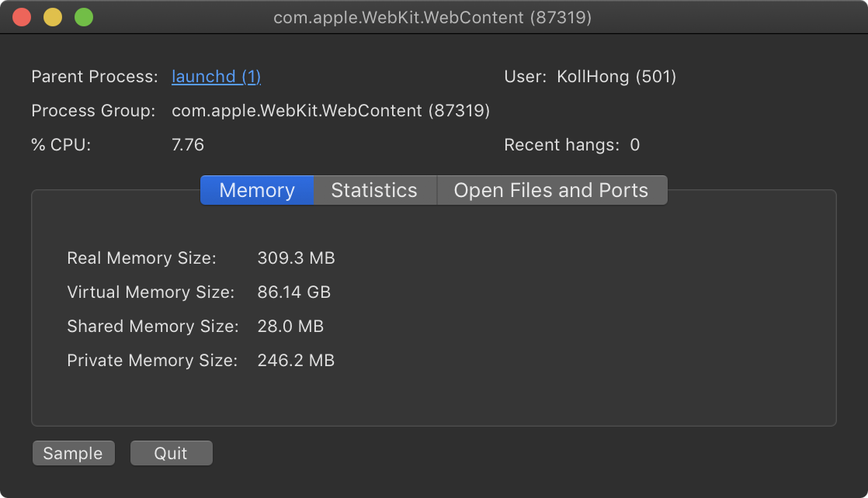Quit the process with the Quit button
868x498 pixels.
point(171,454)
